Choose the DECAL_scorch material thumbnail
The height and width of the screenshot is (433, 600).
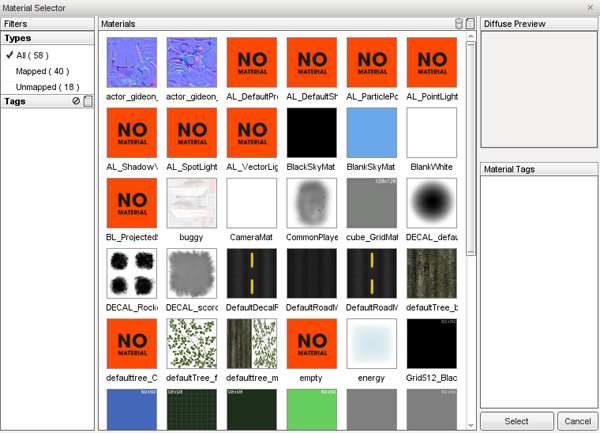[191, 274]
